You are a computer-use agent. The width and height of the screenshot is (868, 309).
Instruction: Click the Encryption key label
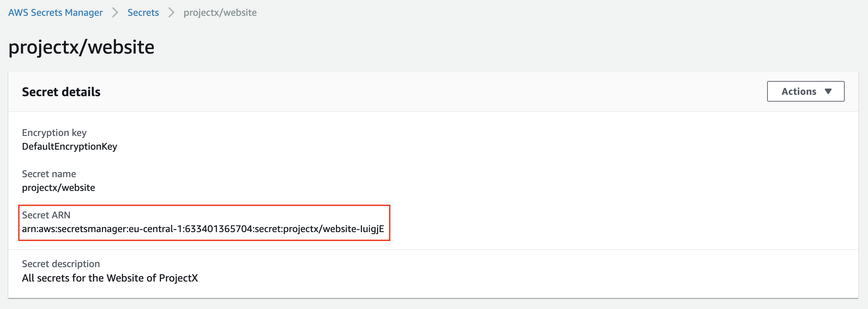point(54,133)
